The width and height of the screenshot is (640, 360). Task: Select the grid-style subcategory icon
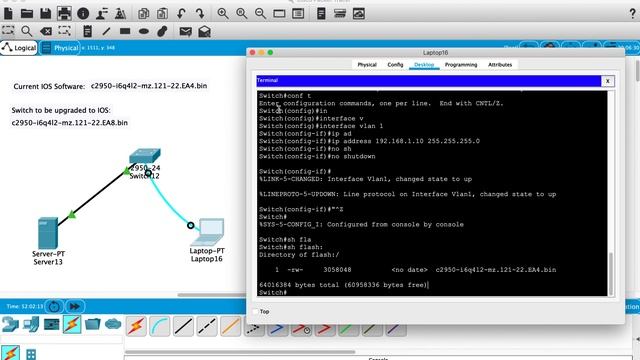[31, 353]
